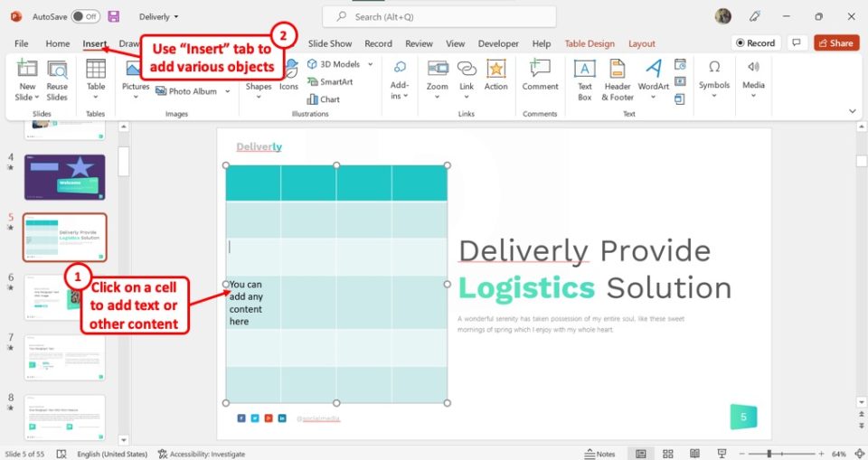The image size is (868, 460).
Task: Switch to Slide Sorter view
Action: point(668,454)
